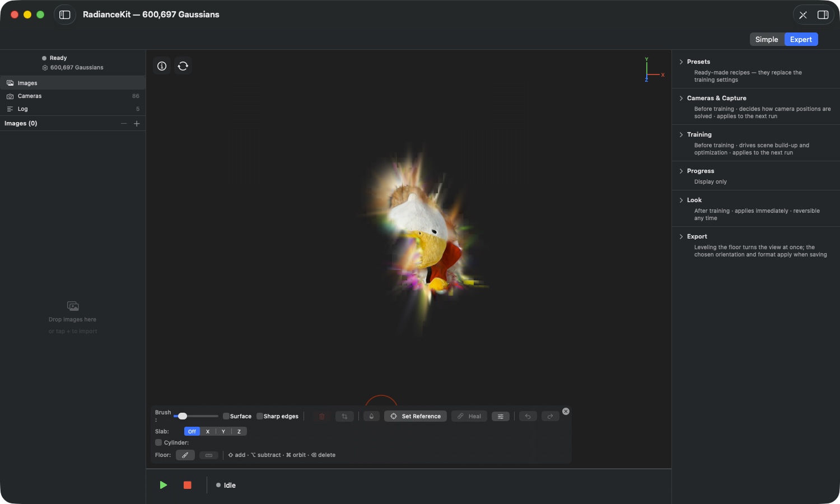The width and height of the screenshot is (840, 504).
Task: Click the Set Reference button
Action: pos(416,416)
